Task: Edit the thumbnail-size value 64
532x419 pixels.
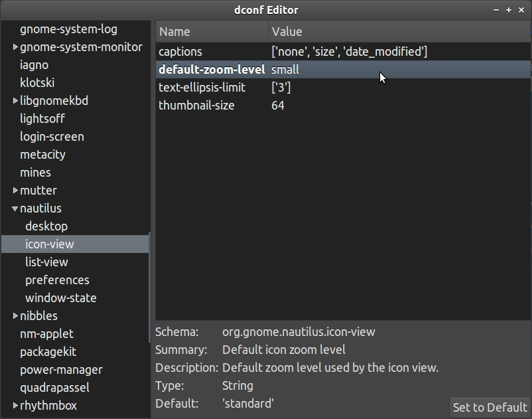Action: 278,106
